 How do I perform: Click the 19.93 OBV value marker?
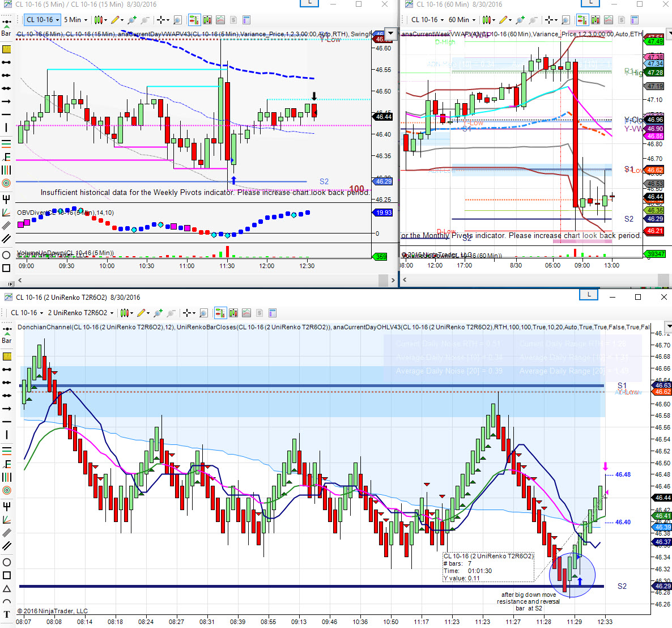384,213
